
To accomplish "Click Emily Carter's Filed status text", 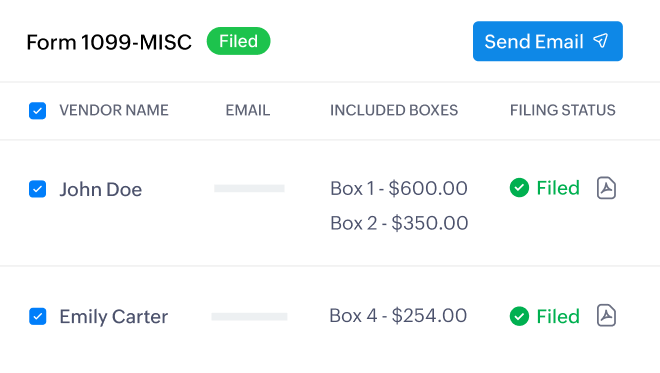I will click(x=558, y=316).
